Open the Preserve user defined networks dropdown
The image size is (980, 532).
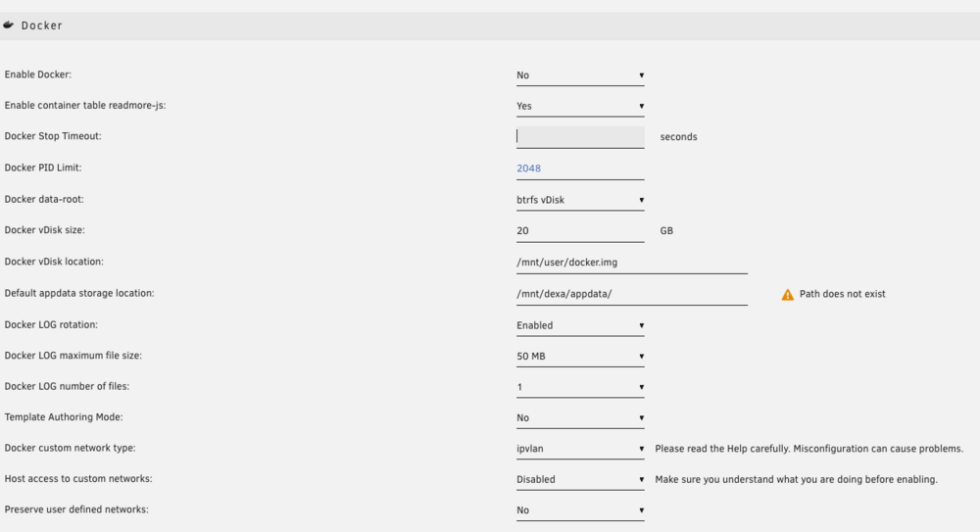pos(580,510)
